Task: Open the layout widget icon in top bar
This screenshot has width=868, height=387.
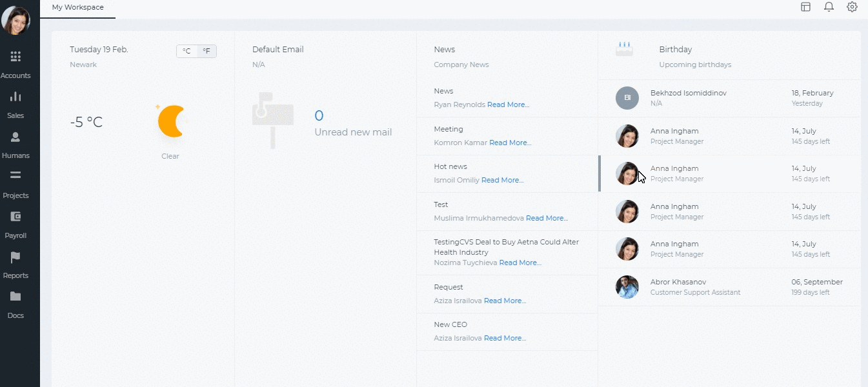Action: pyautogui.click(x=805, y=7)
